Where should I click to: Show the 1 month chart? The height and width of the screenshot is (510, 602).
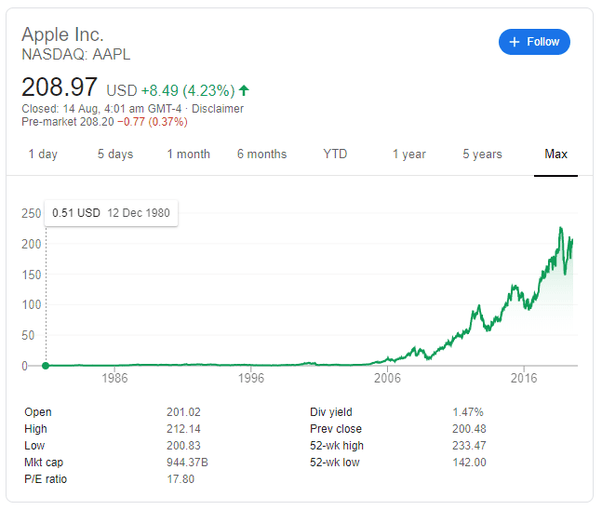point(188,154)
